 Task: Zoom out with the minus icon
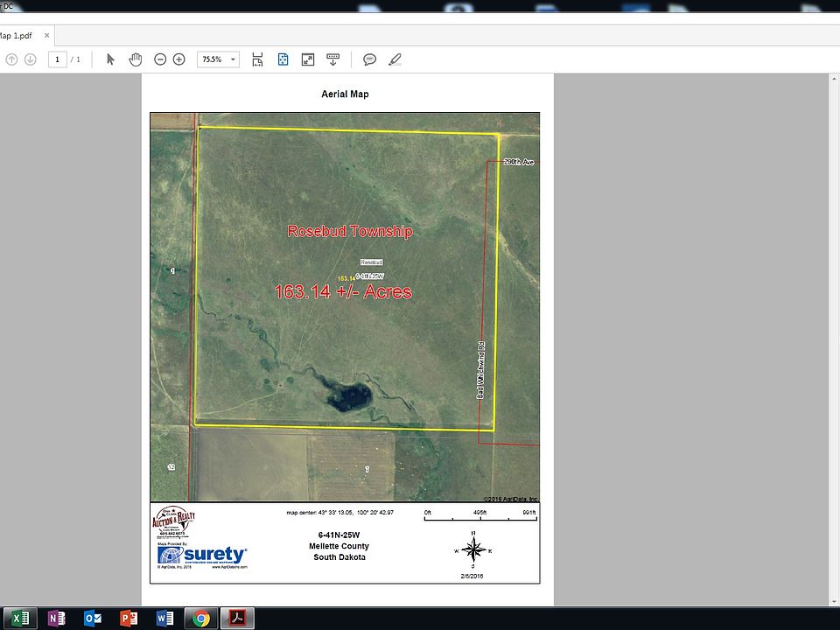[x=159, y=59]
